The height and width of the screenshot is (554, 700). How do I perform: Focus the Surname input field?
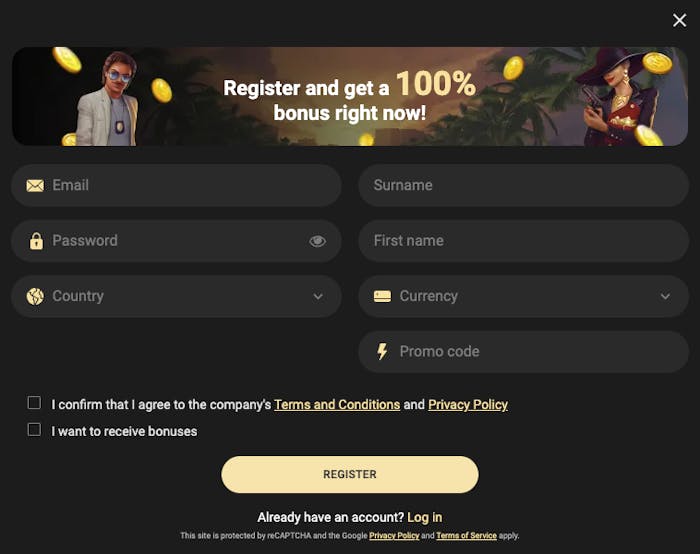pyautogui.click(x=523, y=186)
